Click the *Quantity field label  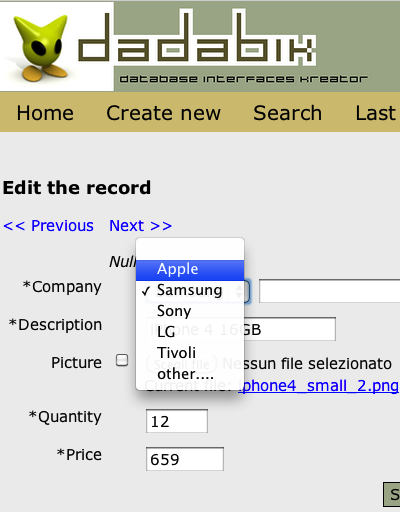tap(65, 417)
